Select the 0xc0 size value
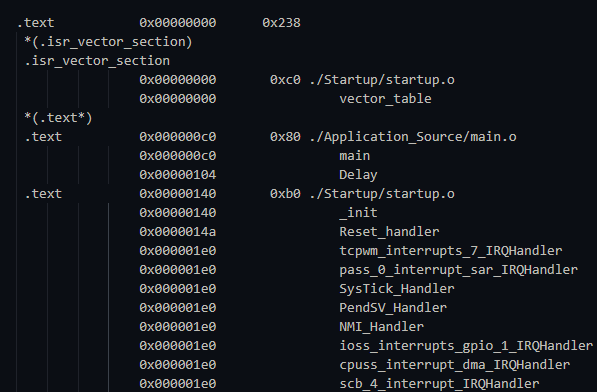Viewport: 597px width, 392px height. pyautogui.click(x=285, y=80)
